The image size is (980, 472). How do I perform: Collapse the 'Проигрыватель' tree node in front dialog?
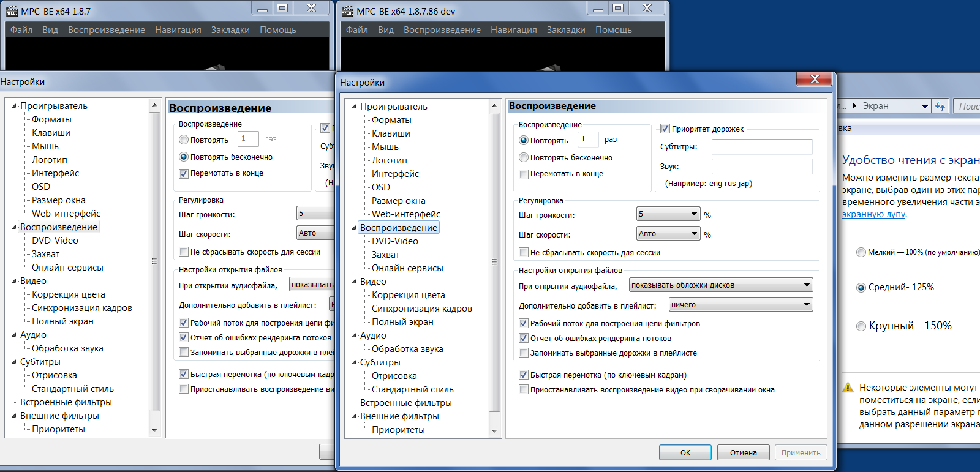(354, 107)
